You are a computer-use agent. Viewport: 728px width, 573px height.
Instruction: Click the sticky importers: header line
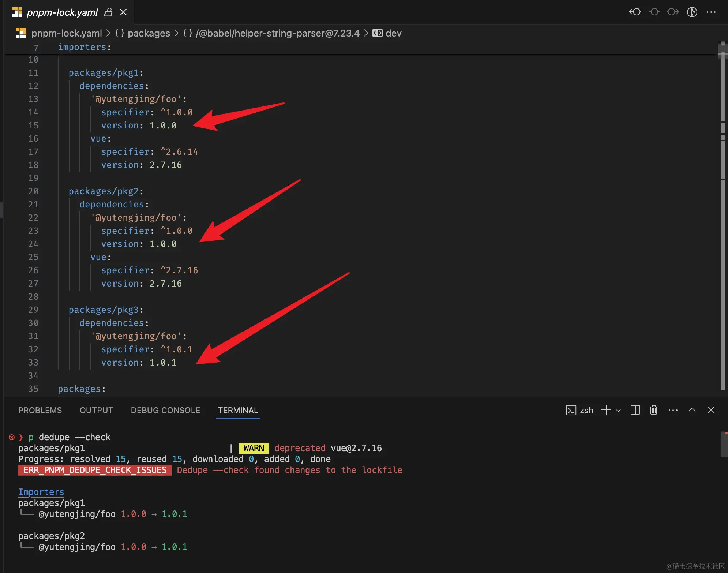click(85, 47)
